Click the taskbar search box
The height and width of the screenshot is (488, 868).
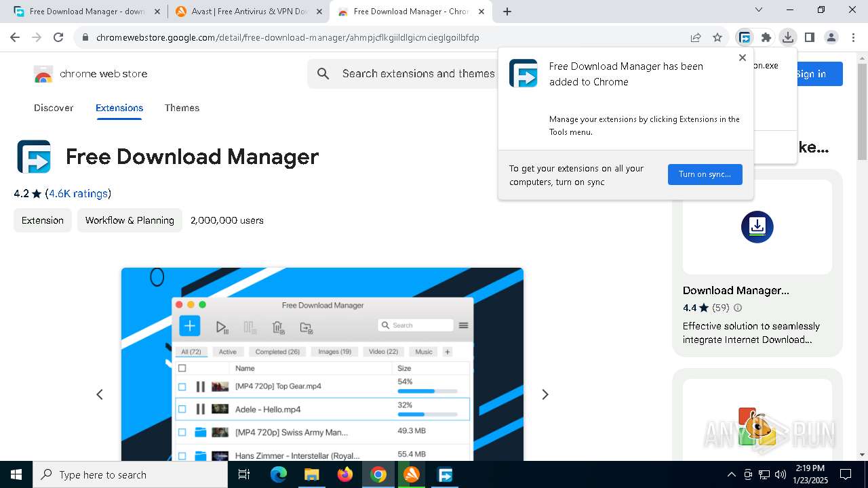point(130,474)
